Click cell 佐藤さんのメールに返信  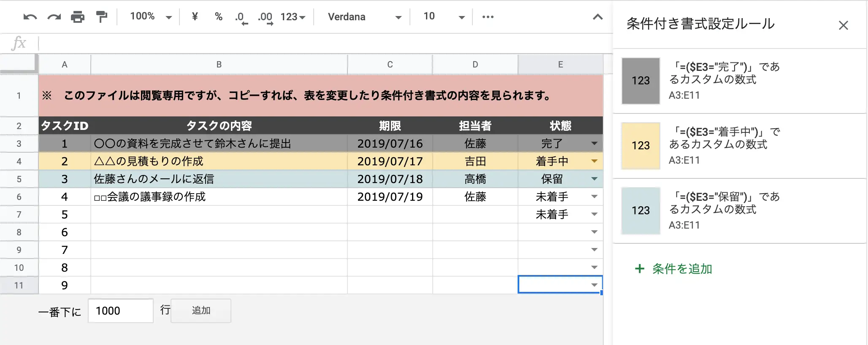[x=219, y=179]
